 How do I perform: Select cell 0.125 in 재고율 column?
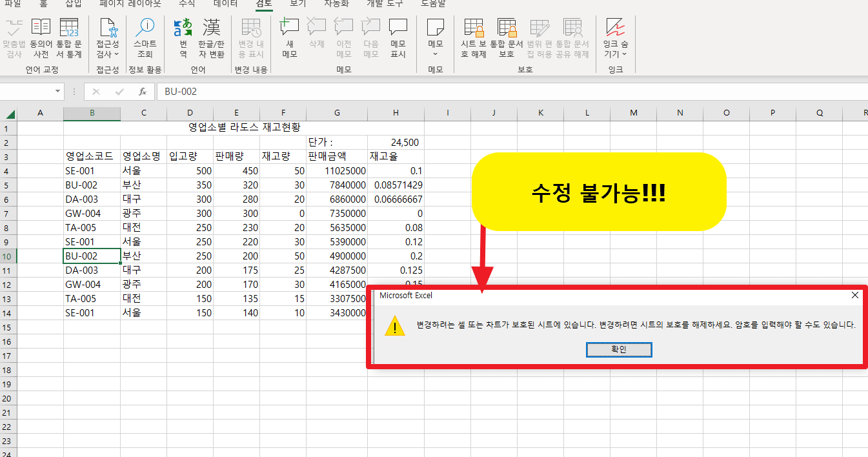(x=396, y=270)
